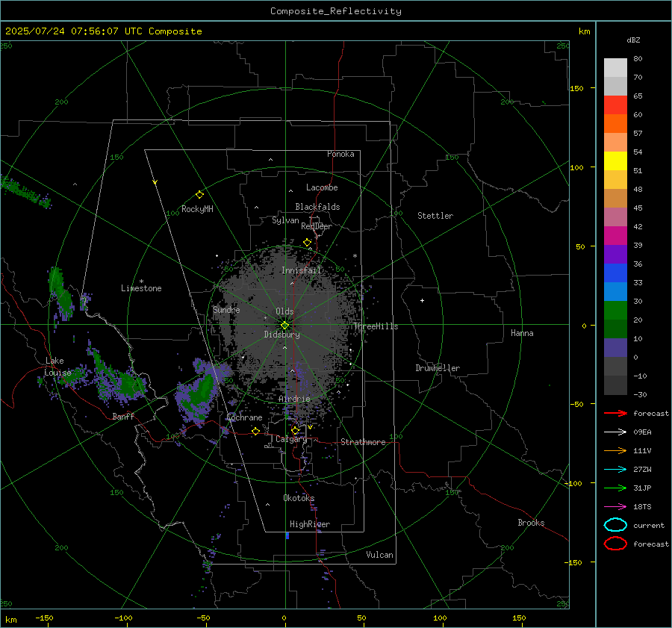The image size is (672, 628).
Task: Select the Hanna label
Action: click(522, 333)
